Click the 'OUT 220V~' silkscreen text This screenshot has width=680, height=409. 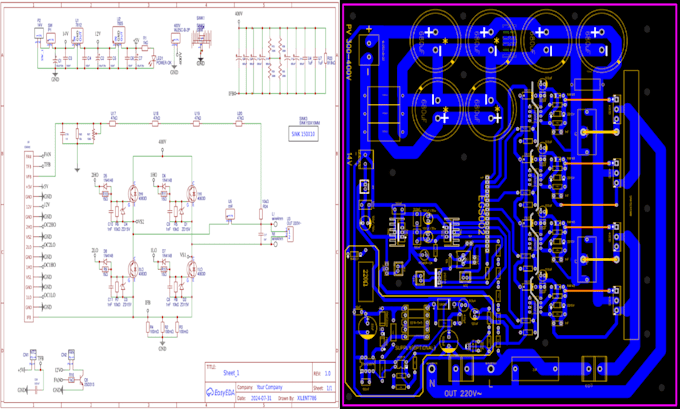coord(463,394)
